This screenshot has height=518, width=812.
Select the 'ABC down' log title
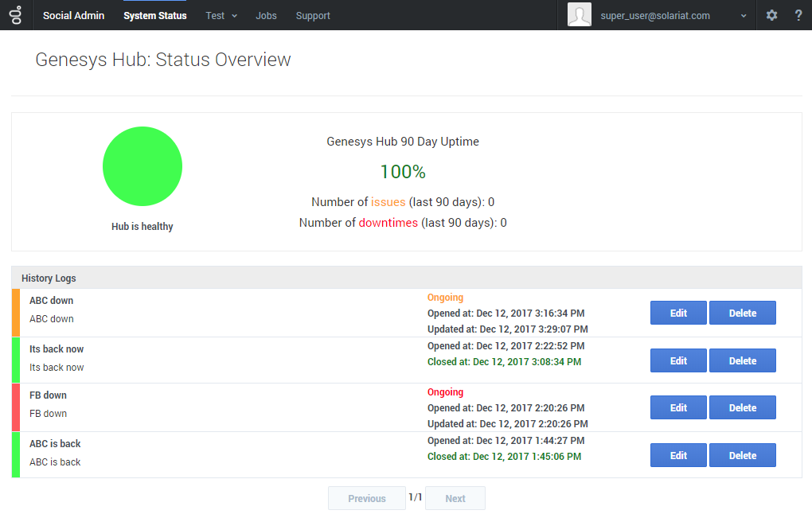click(51, 300)
